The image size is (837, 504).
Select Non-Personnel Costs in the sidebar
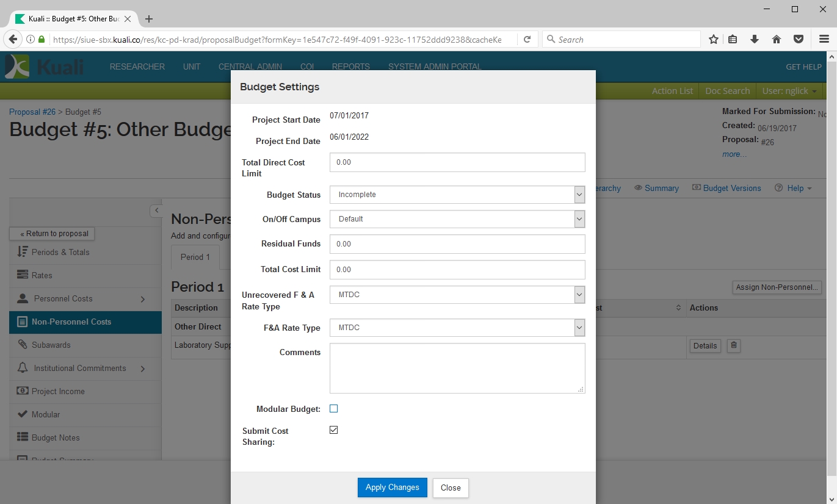tap(71, 322)
